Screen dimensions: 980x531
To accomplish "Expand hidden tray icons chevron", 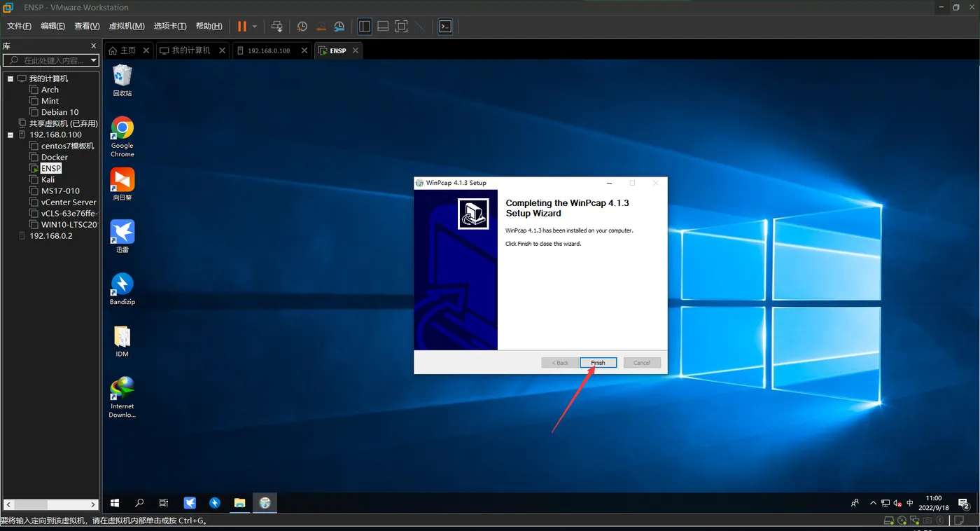I will [x=873, y=502].
